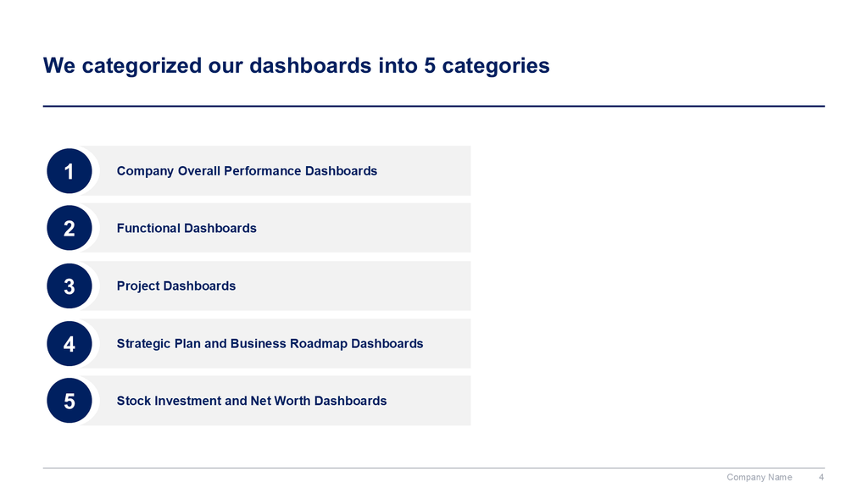
Task: Select the Company Overall Performance Dashboards text
Action: [247, 171]
